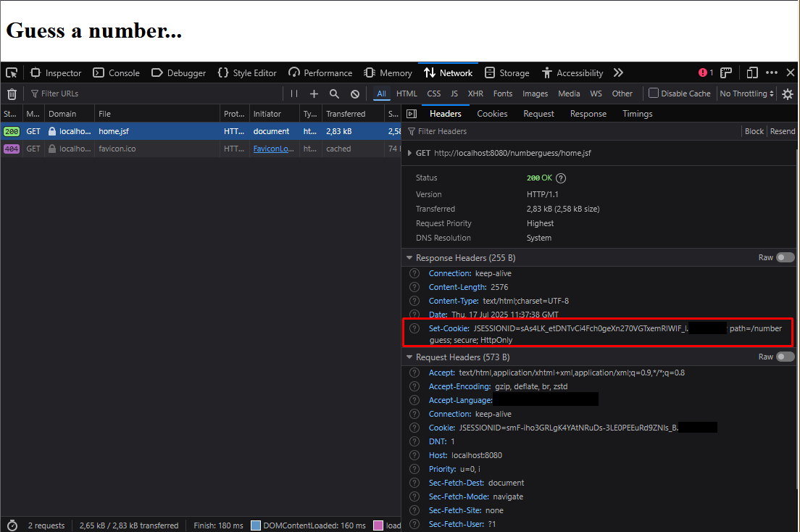Open network settings gear icon
The image size is (800, 532).
tap(788, 93)
